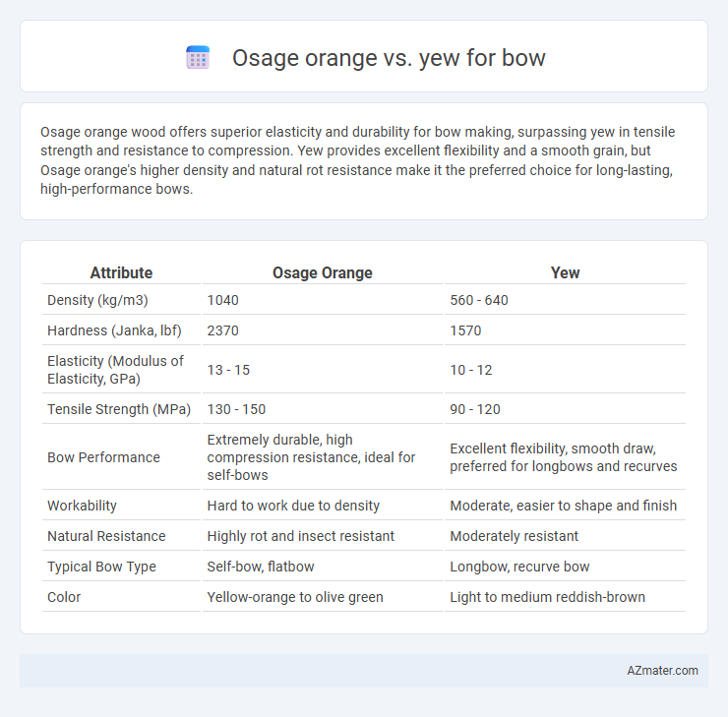728x717 pixels.
Task: Select the hardness value '1570'
Action: [465, 330]
